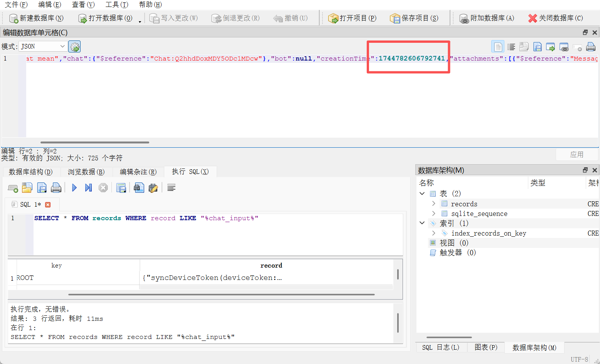Click 打开项目 to open a project
600x364 pixels.
[352, 18]
